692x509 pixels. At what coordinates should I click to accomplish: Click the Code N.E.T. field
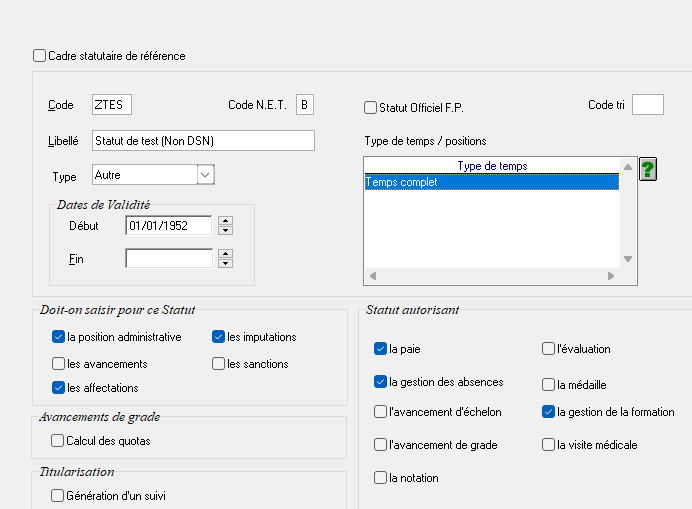tap(305, 105)
